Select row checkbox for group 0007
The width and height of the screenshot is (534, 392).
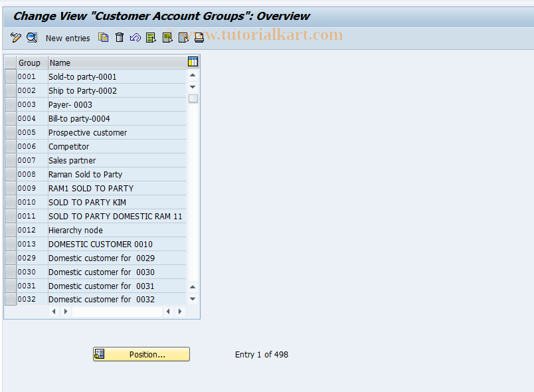[x=11, y=160]
